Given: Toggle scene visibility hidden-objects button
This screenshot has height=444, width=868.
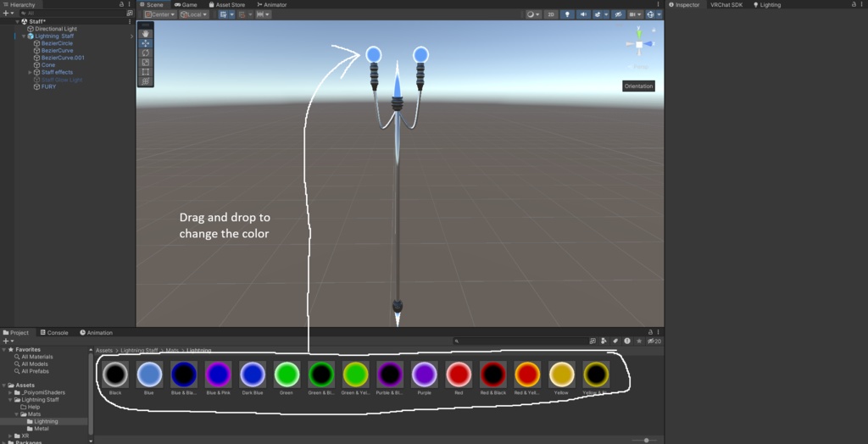Looking at the screenshot, I should 619,14.
